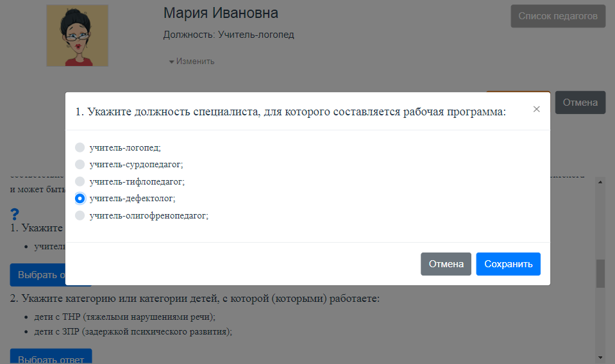
Task: Save the selection with 'Сохранить'
Action: point(508,264)
